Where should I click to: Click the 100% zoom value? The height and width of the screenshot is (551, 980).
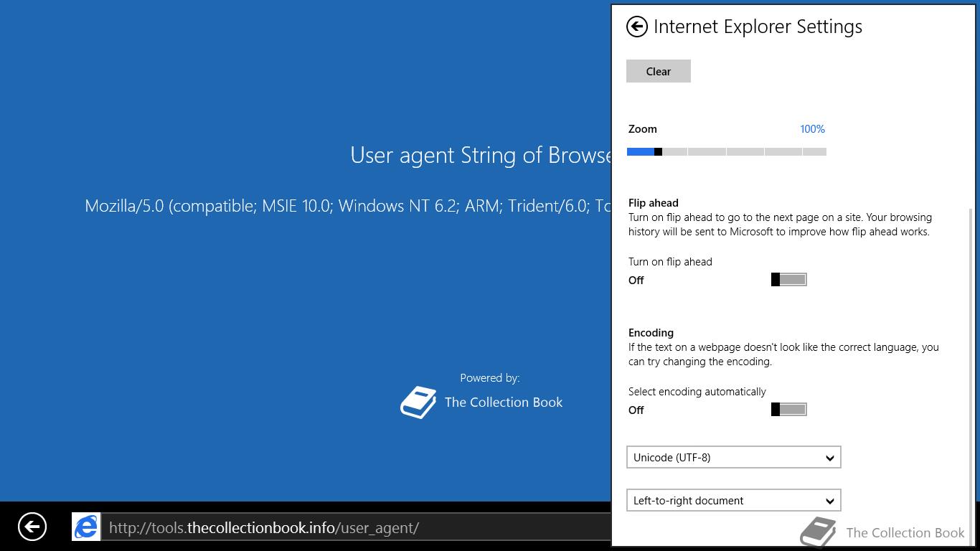pos(812,129)
